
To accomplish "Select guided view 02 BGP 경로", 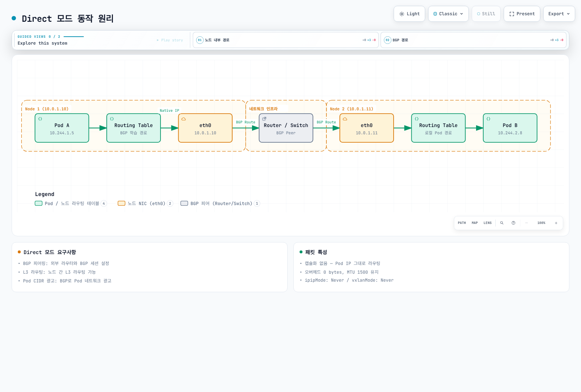I will [x=474, y=40].
